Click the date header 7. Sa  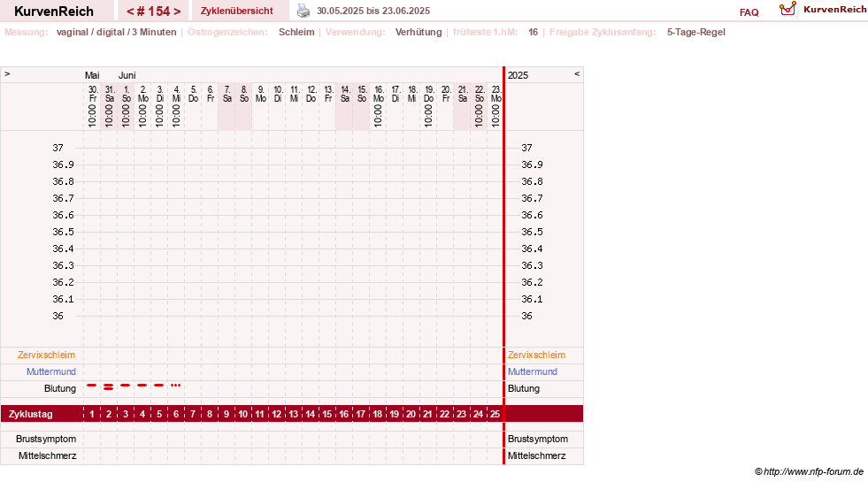pos(227,94)
